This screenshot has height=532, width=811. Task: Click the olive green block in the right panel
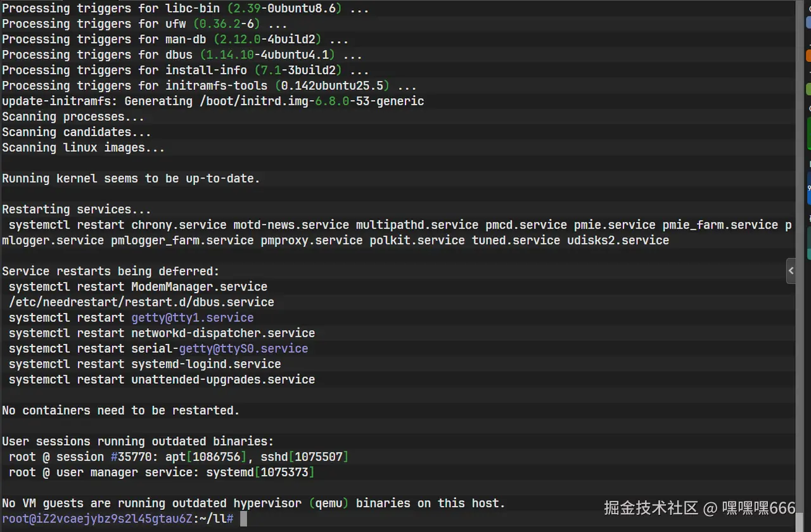(808, 89)
